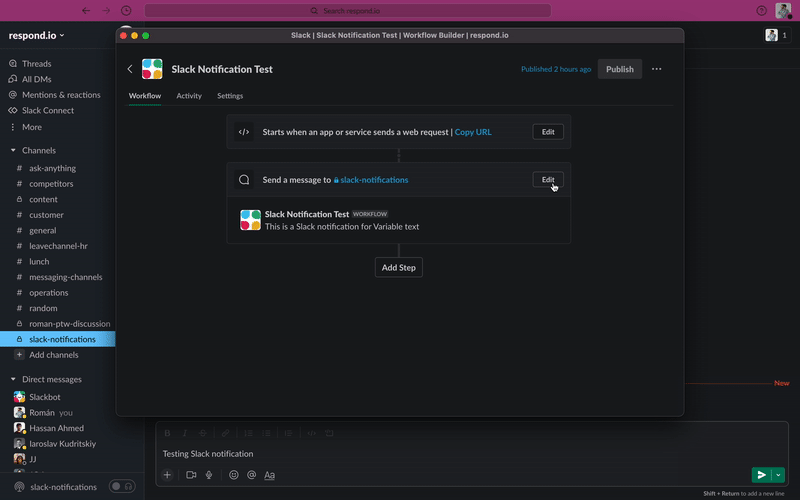Viewport: 800px width, 500px height.
Task: Navigate back with the top bar left arrow
Action: [86, 11]
